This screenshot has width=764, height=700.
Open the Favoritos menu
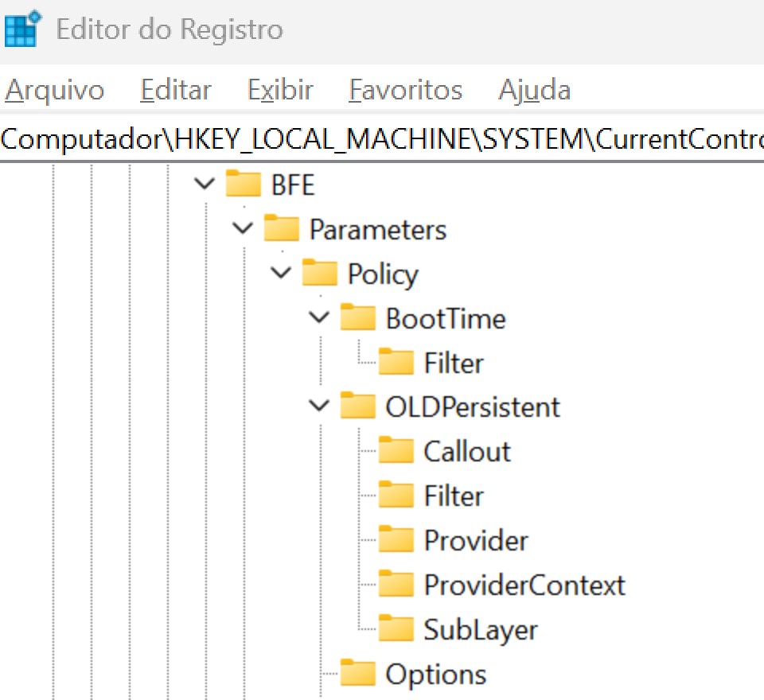[405, 90]
